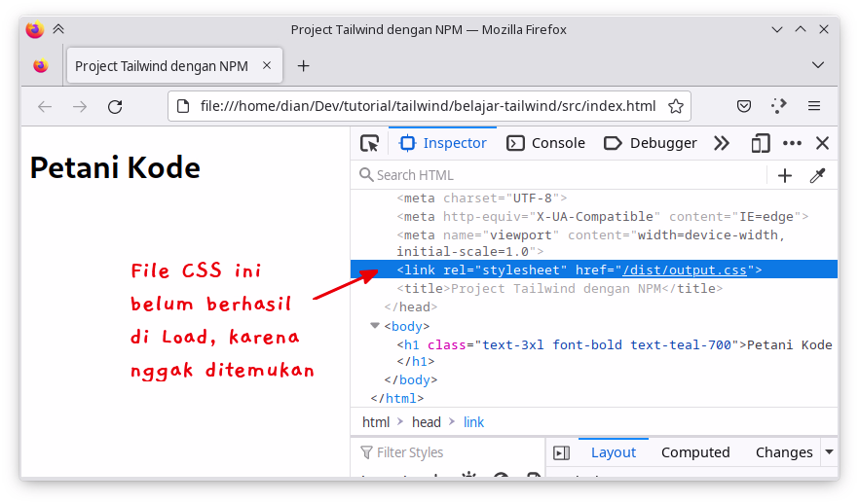Add new node with plus icon
This screenshot has width=859, height=504.
coord(785,175)
